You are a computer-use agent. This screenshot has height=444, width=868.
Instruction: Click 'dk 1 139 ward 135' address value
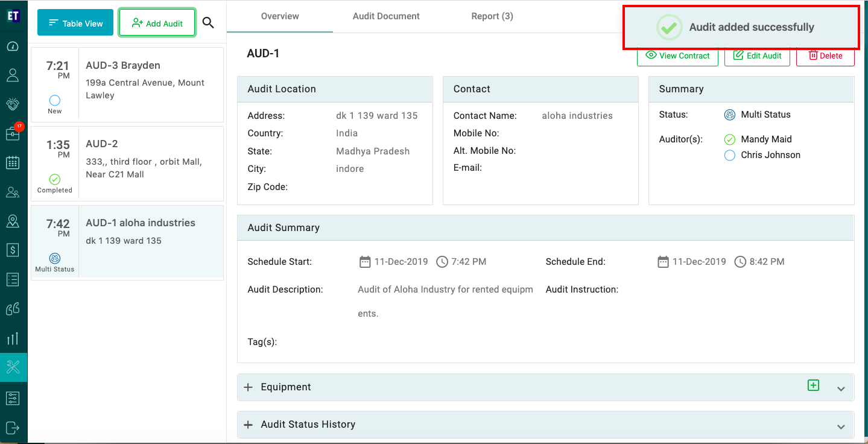[x=377, y=116]
